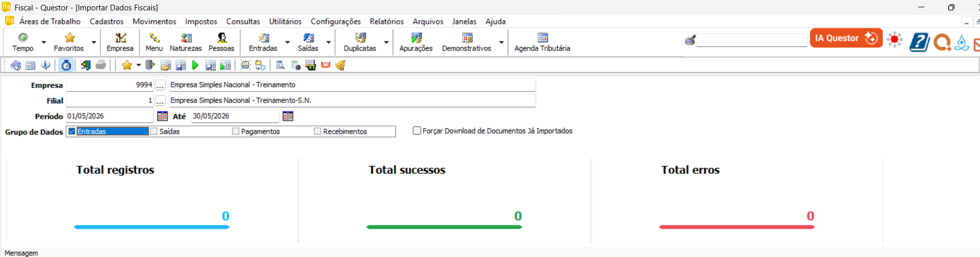The image size is (980, 257).
Task: Open the Pessoas toolbar icon
Action: point(222,42)
